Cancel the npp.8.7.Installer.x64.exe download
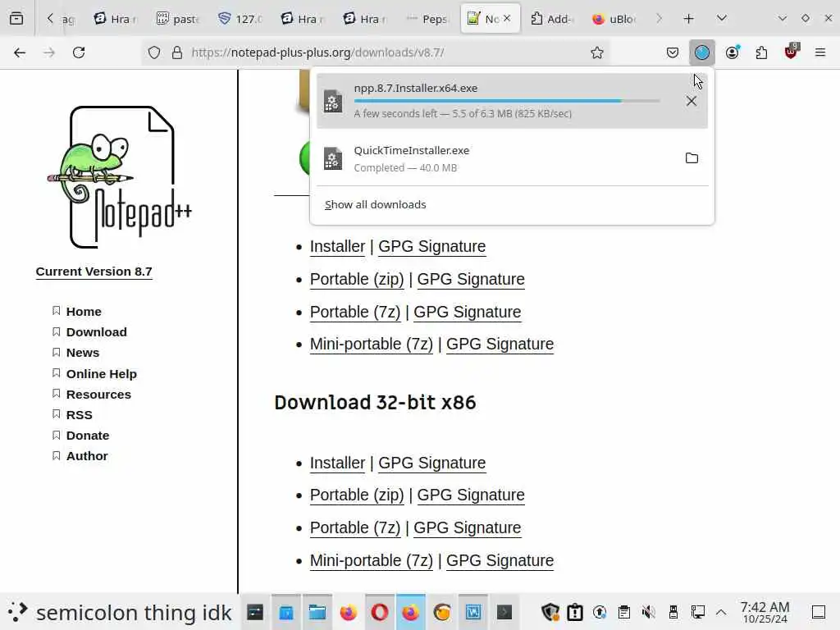This screenshot has height=630, width=840. (x=692, y=101)
